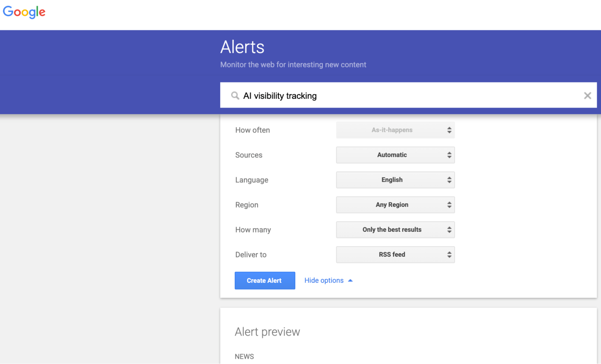Click the Language label
601x364 pixels.
coord(252,180)
